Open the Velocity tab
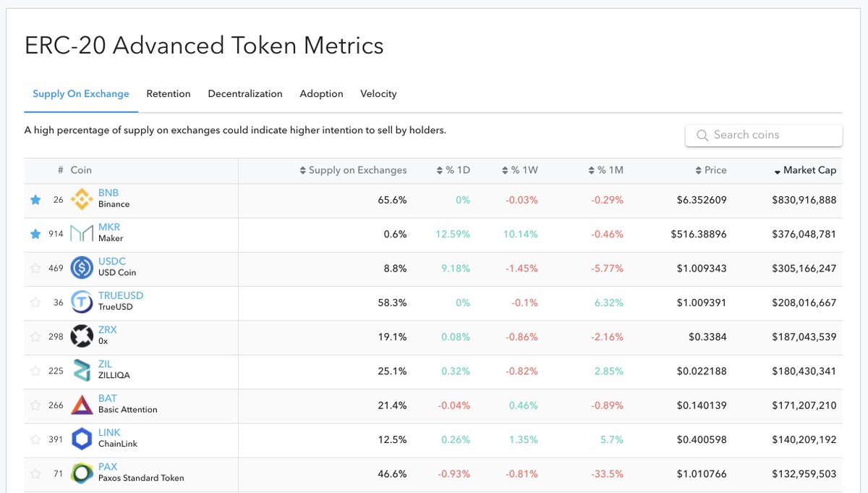Viewport: 868px width, 493px height. click(378, 93)
